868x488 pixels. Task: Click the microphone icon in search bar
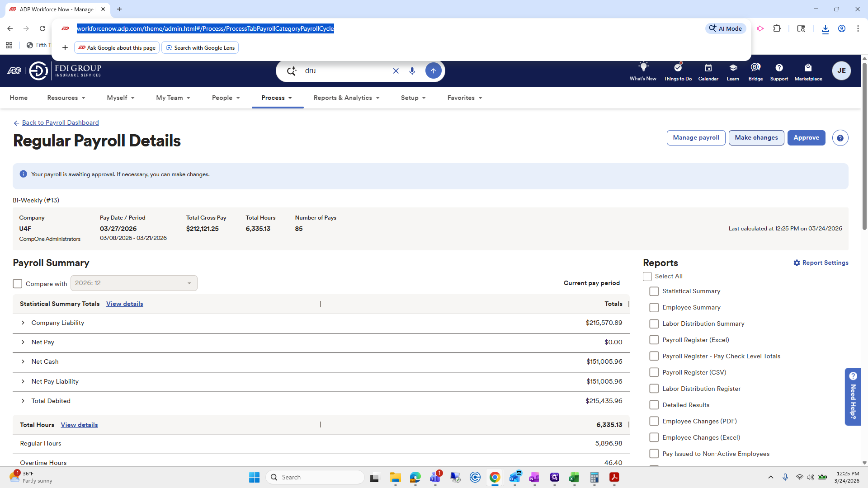coord(412,71)
